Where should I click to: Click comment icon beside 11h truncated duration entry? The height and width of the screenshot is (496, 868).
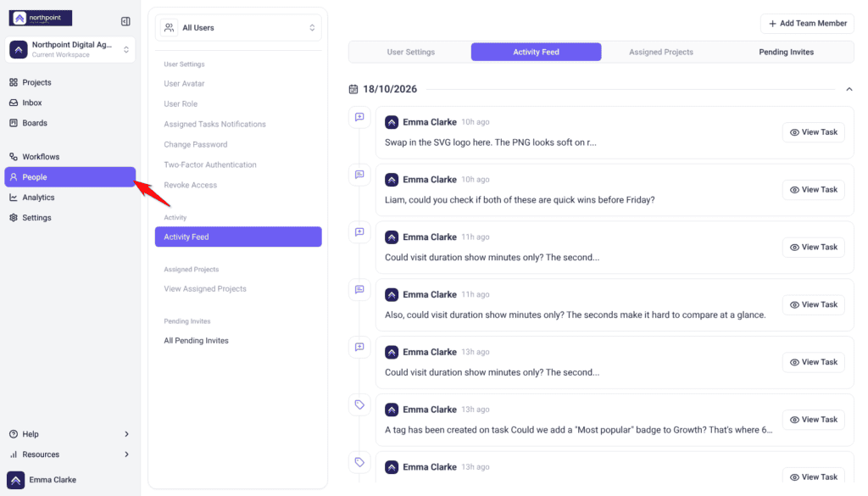click(359, 232)
